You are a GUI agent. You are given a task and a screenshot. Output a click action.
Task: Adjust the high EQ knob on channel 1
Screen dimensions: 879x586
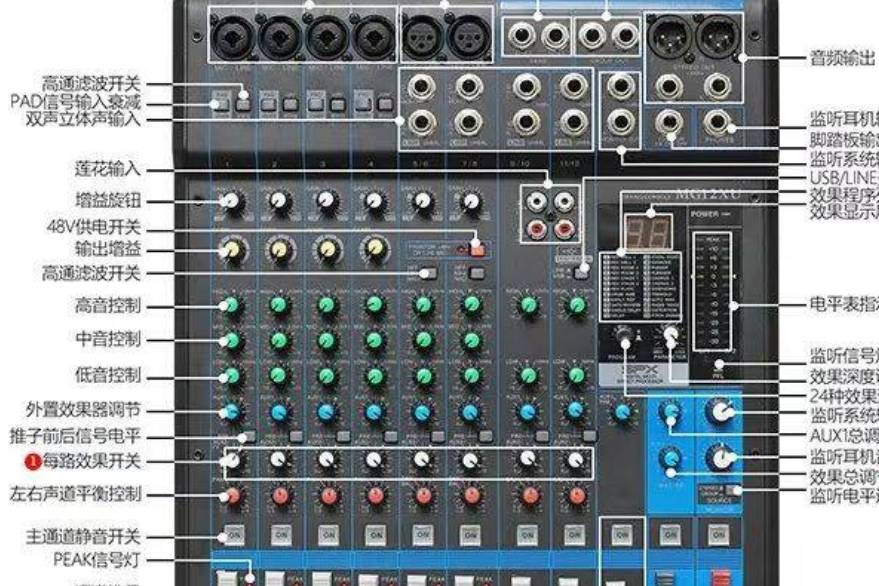[230, 305]
